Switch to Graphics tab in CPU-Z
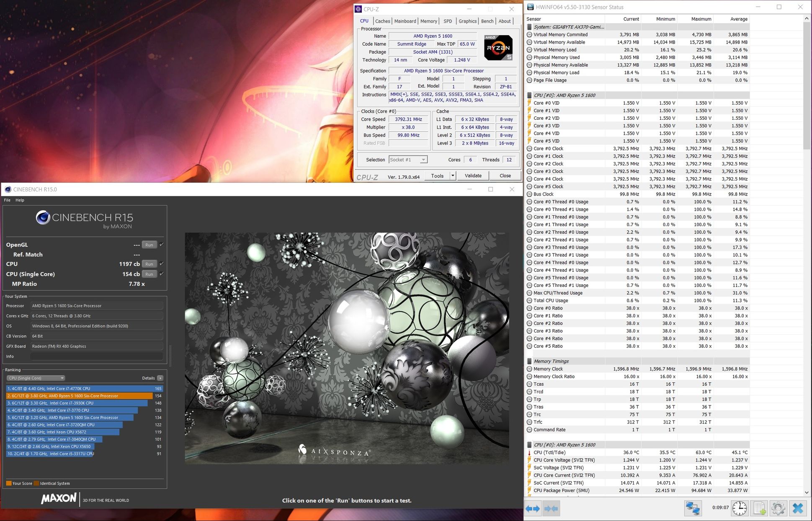The height and width of the screenshot is (521, 812). point(467,21)
